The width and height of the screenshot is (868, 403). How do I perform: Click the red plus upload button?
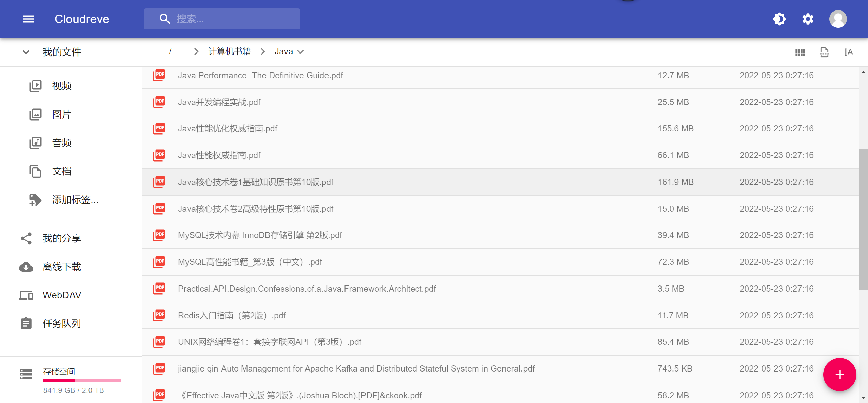(840, 375)
